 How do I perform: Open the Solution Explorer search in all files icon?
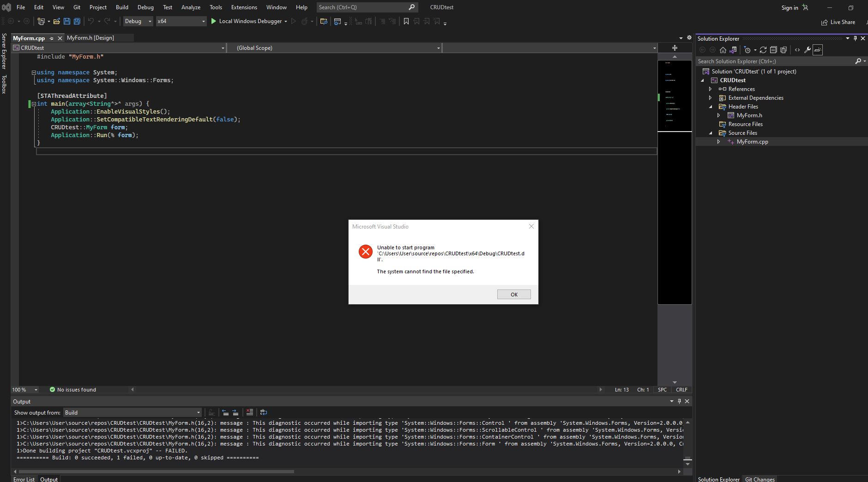pos(859,61)
